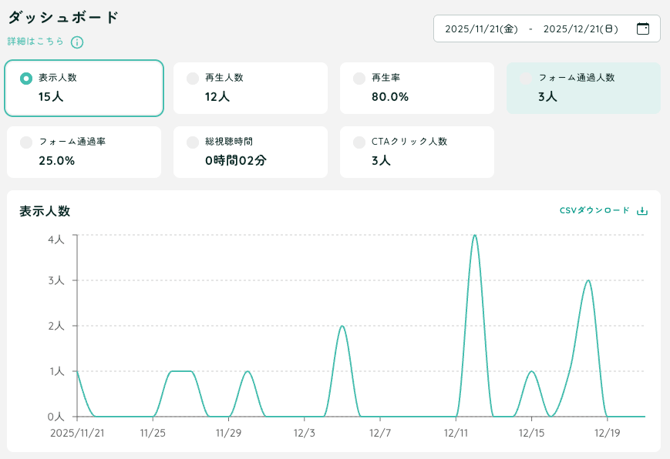Click the download icon next to CSVダウンロード
The image size is (670, 459).
642,211
